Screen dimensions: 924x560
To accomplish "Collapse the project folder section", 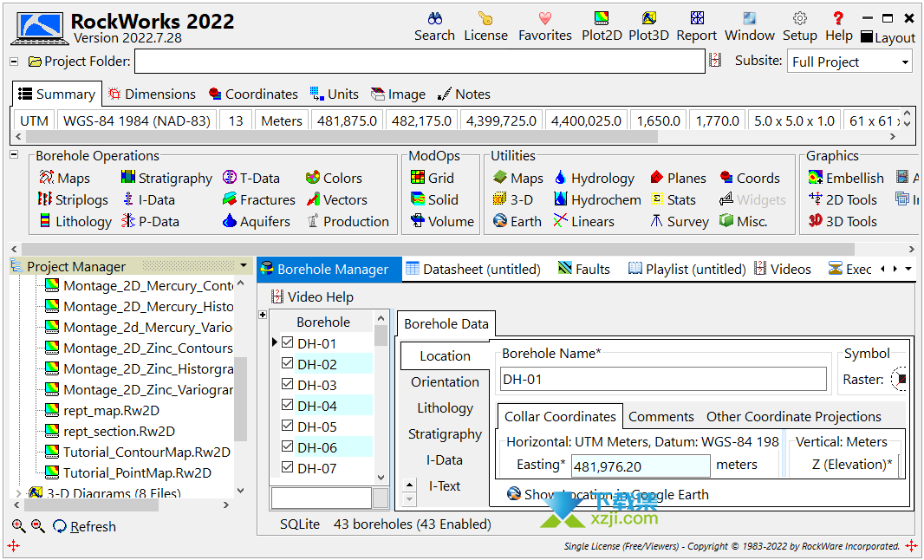I will click(x=14, y=62).
